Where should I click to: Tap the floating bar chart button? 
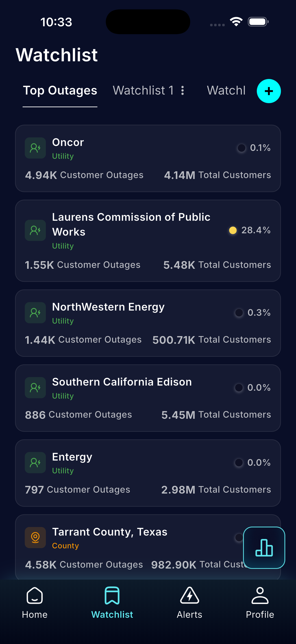[264, 547]
